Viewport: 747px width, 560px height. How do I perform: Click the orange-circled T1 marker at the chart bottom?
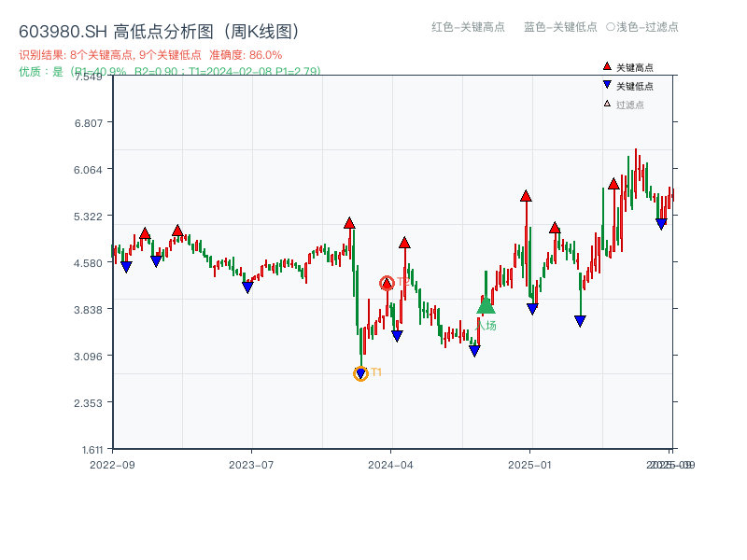[360, 372]
